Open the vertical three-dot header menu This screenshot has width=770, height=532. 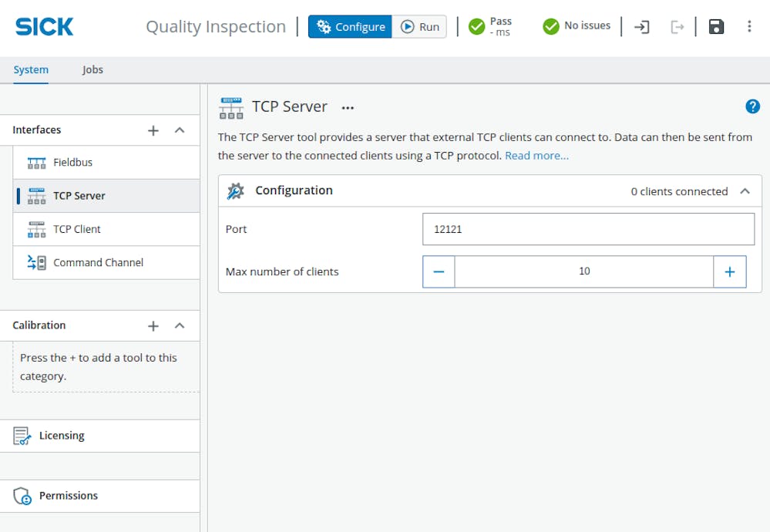point(749,26)
